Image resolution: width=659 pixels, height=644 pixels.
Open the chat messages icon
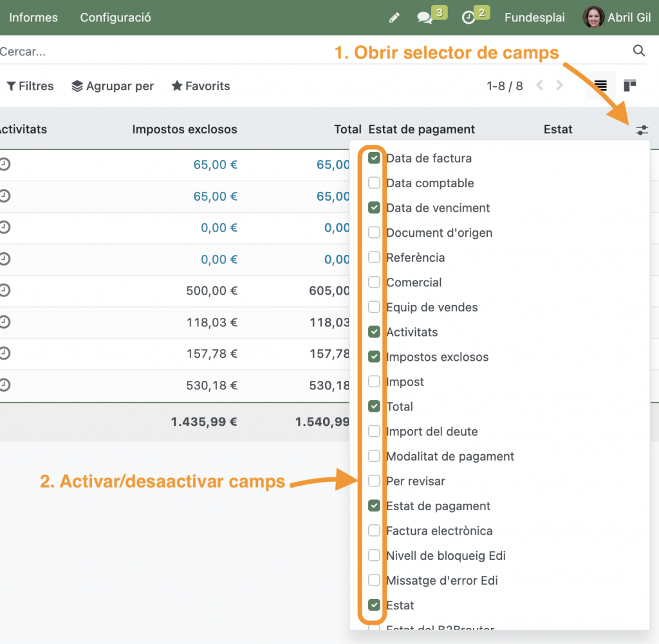(425, 18)
